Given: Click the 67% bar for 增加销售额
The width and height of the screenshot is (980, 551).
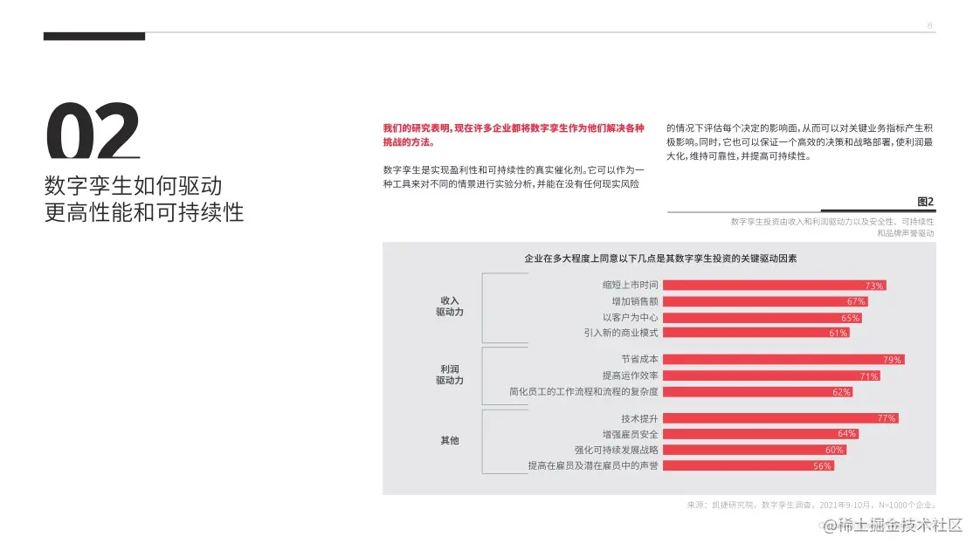Looking at the screenshot, I should click(x=765, y=301).
